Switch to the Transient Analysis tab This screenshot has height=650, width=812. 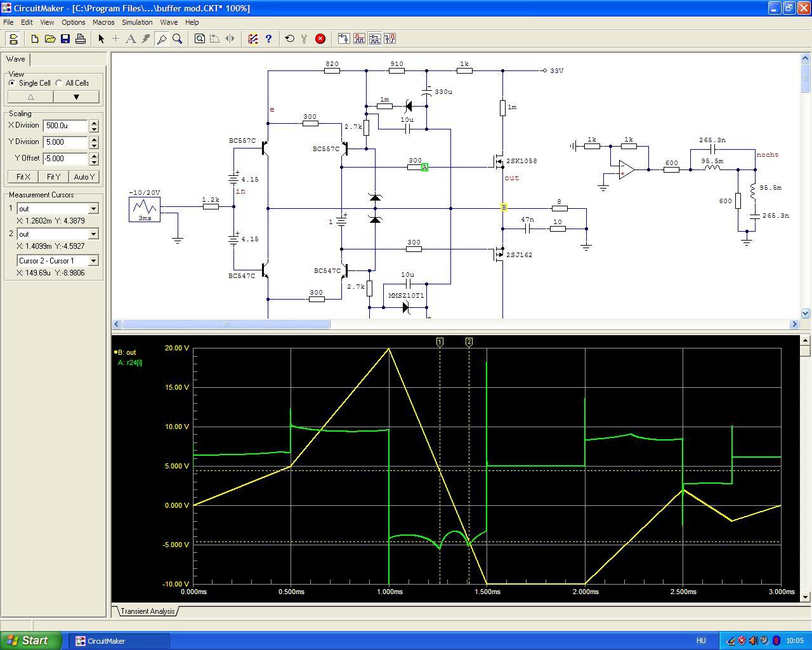(x=147, y=611)
